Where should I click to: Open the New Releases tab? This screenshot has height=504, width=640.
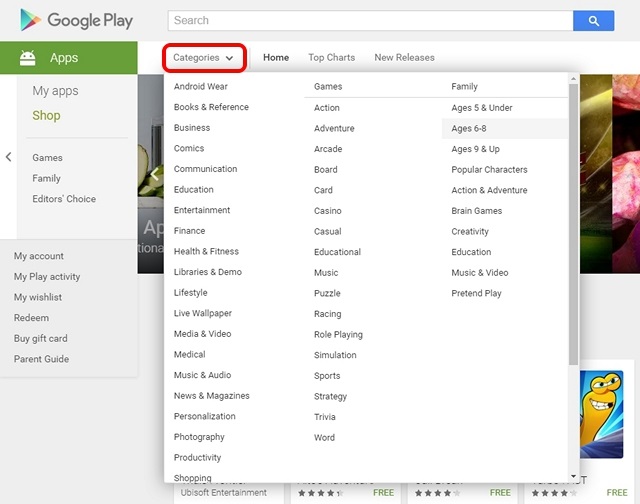[404, 58]
